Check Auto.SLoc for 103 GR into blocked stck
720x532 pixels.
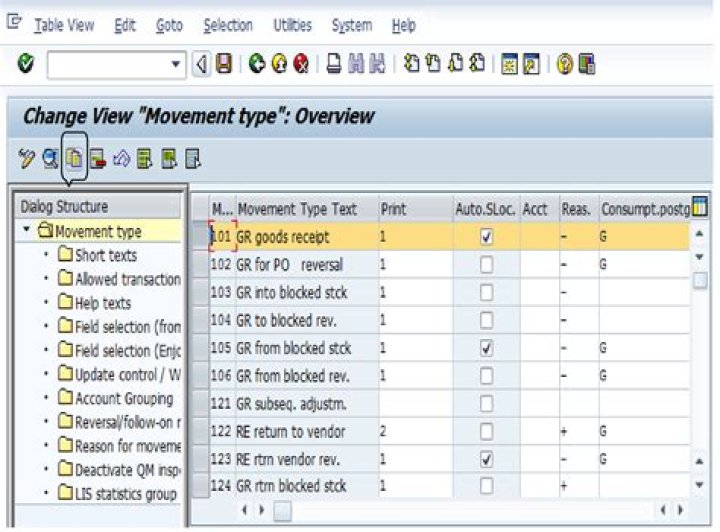(486, 292)
